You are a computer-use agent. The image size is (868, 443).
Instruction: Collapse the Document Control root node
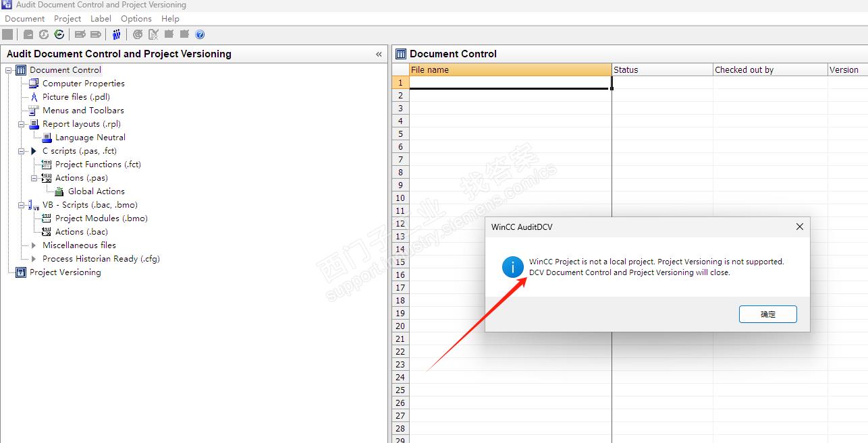coord(9,70)
